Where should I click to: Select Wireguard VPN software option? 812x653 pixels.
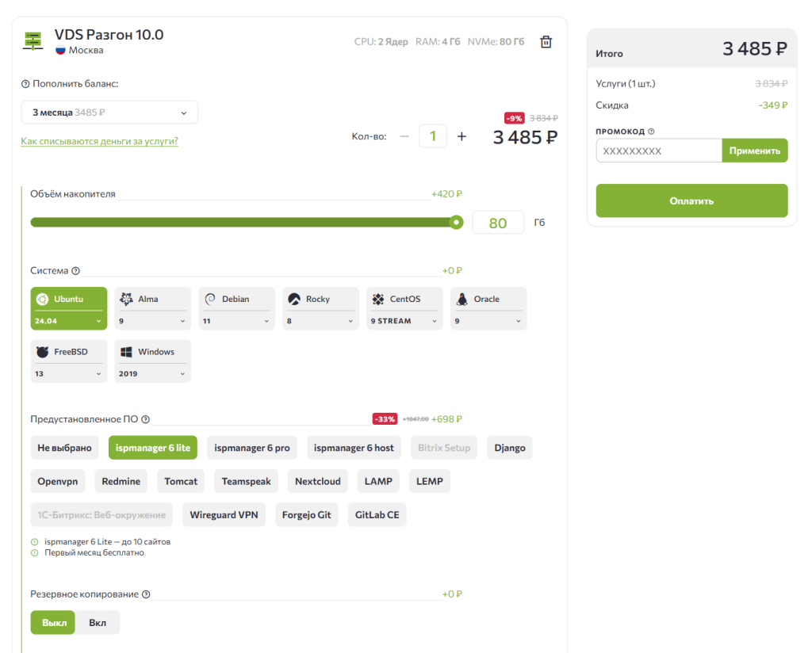tap(224, 514)
